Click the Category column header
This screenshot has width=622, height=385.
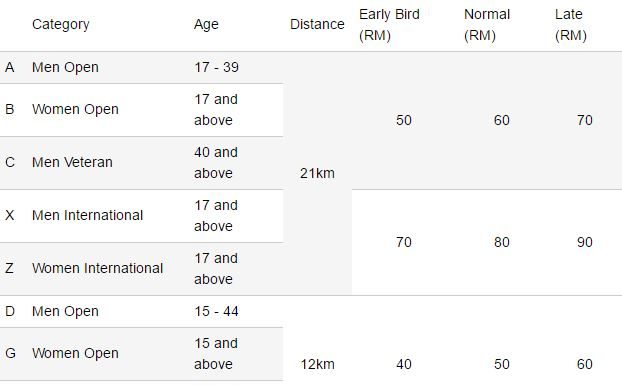[60, 25]
